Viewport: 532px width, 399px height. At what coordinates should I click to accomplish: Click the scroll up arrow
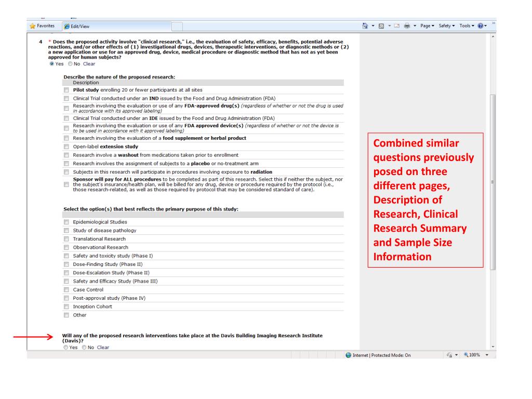point(493,36)
